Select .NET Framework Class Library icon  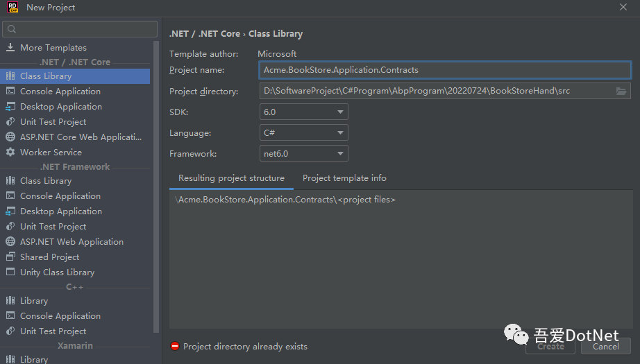pos(10,180)
